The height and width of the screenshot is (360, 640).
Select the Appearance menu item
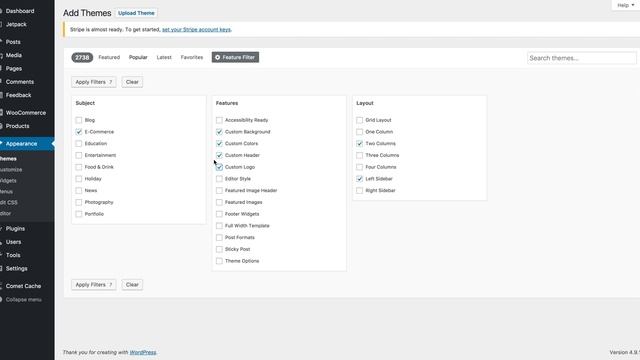[21, 144]
